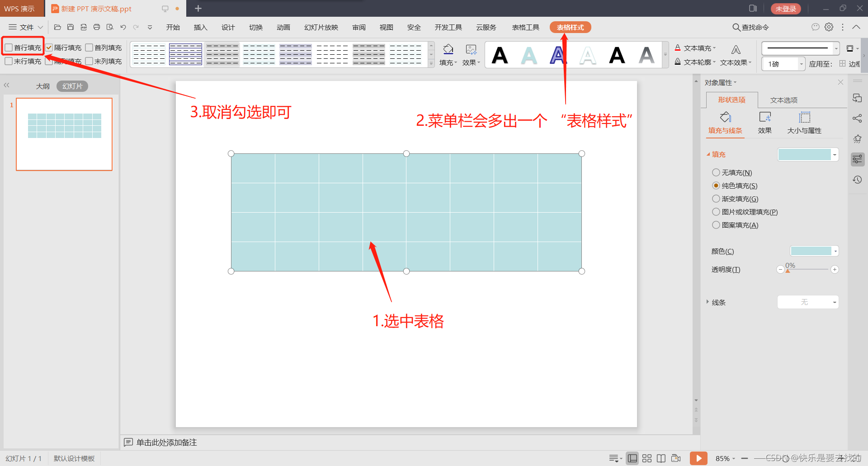The width and height of the screenshot is (868, 466).
Task: Start slideshow with orange play button
Action: 698,458
